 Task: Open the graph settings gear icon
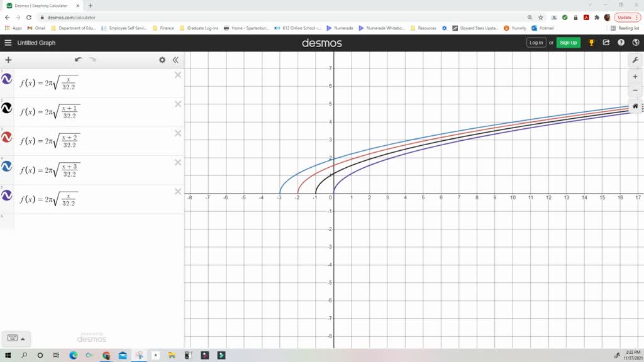point(162,59)
